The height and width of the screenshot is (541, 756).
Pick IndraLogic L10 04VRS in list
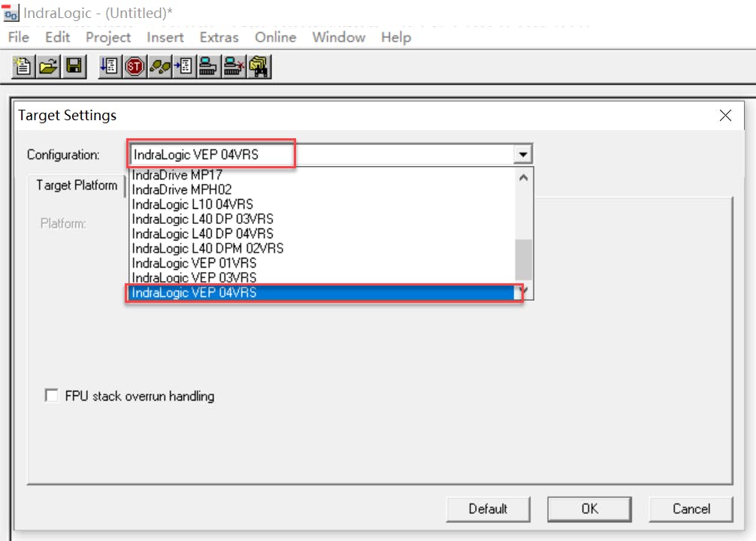tap(192, 204)
